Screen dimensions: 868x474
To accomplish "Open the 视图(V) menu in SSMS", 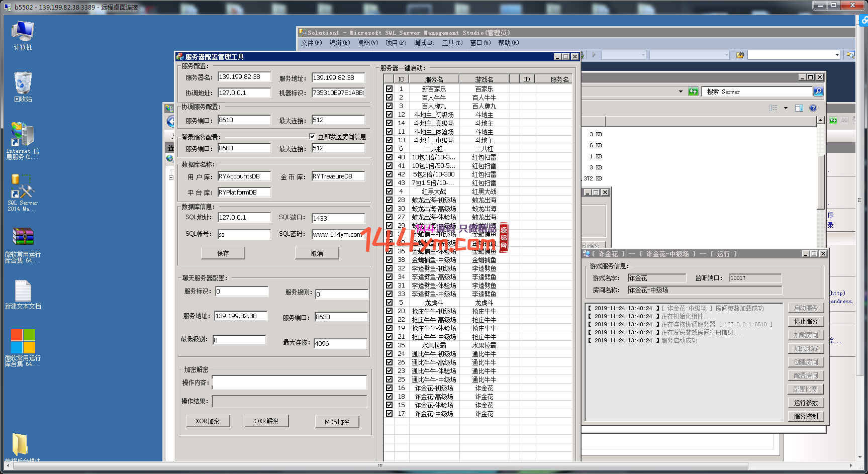I will (x=367, y=43).
